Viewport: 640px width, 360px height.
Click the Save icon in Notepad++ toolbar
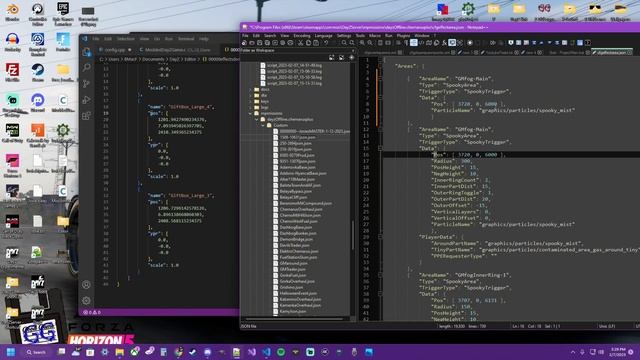coord(260,42)
